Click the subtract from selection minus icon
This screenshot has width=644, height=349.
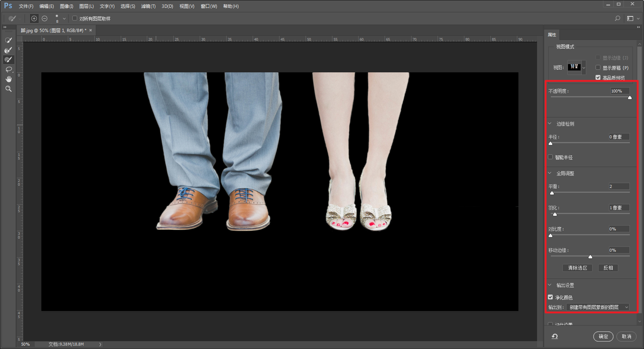tap(45, 18)
